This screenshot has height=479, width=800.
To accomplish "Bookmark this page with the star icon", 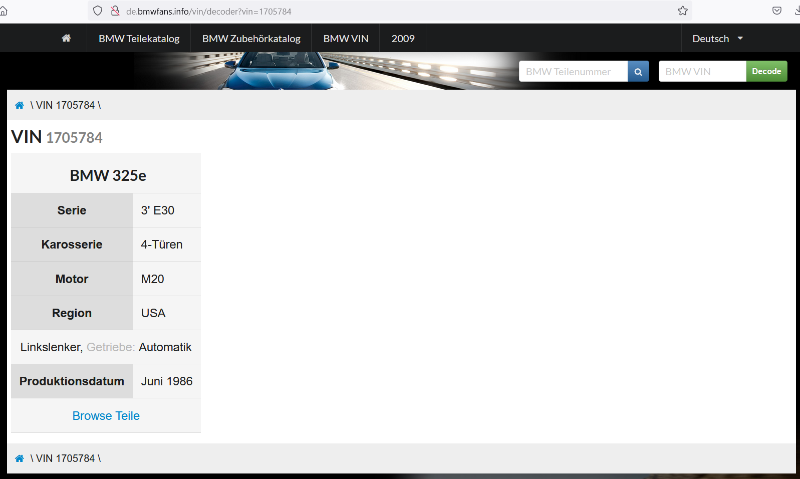I will click(682, 10).
